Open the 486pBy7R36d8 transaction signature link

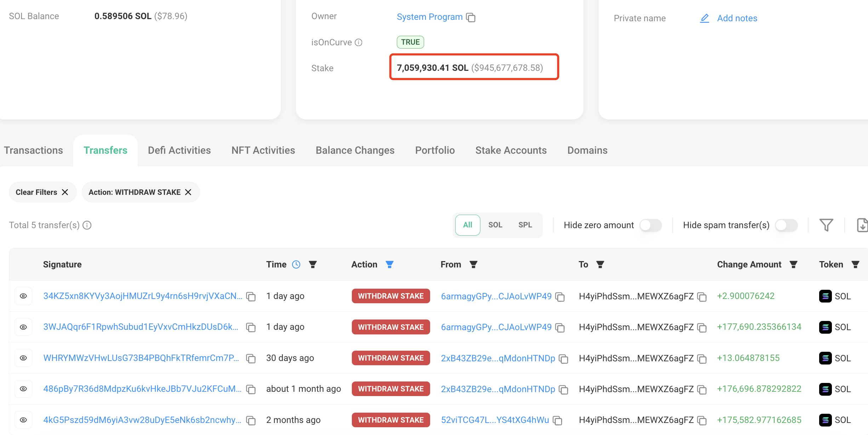[x=142, y=389]
